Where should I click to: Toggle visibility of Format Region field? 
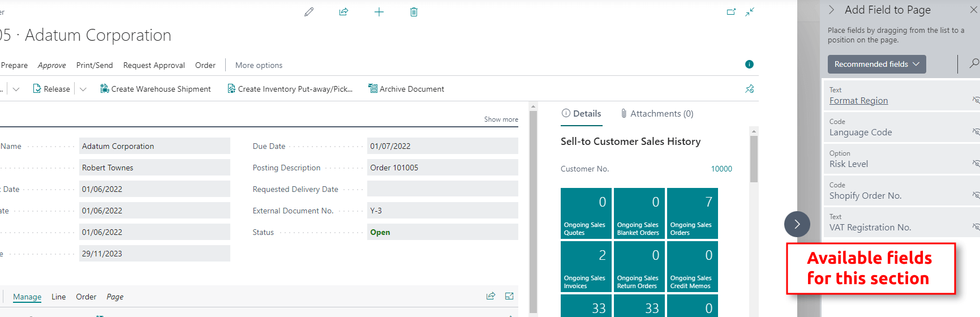pos(975,100)
